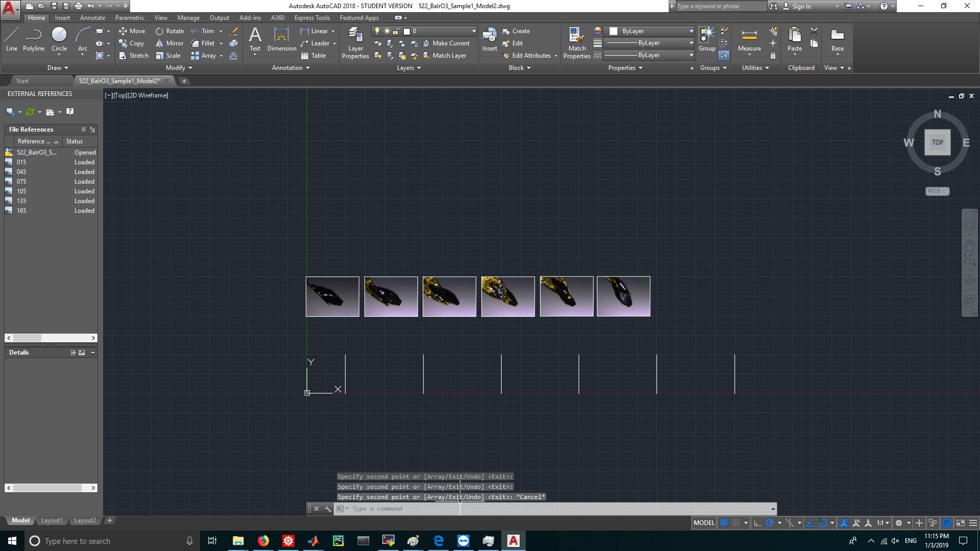Refresh external references in the palette
Viewport: 980px width, 551px height.
pos(30,112)
